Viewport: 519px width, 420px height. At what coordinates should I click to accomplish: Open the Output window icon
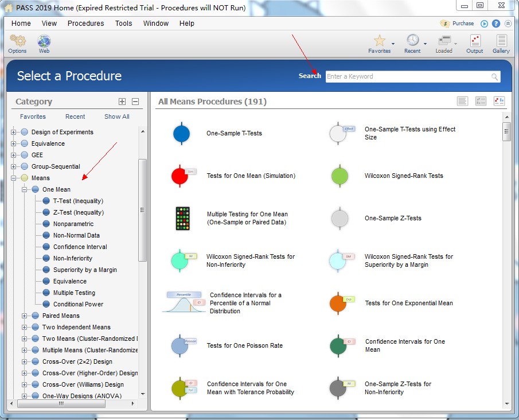(x=474, y=42)
